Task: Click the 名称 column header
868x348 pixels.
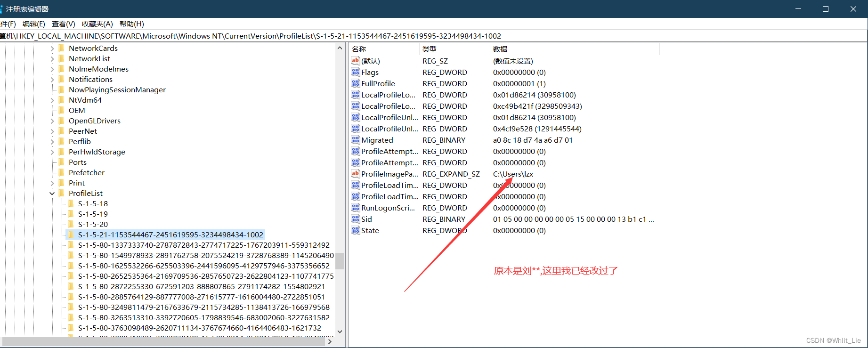Action: (x=384, y=49)
